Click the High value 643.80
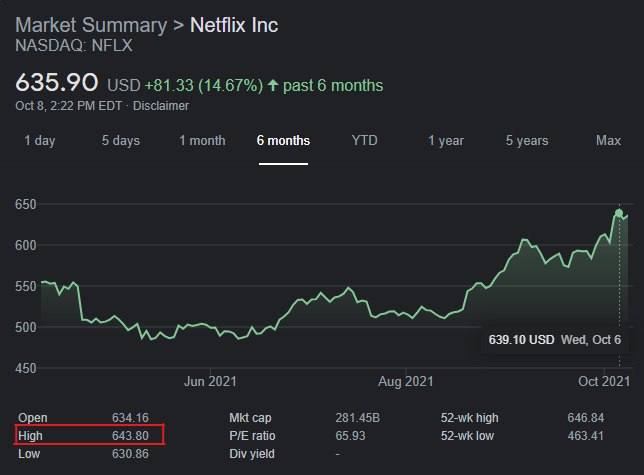Viewport: 644px width, 475px height. click(x=130, y=436)
